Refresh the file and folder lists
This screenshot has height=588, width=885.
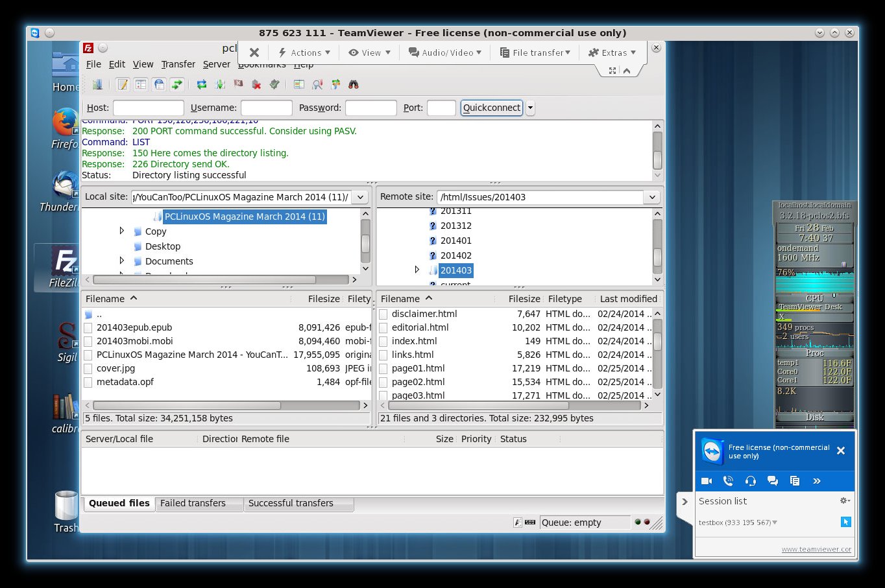tap(202, 84)
